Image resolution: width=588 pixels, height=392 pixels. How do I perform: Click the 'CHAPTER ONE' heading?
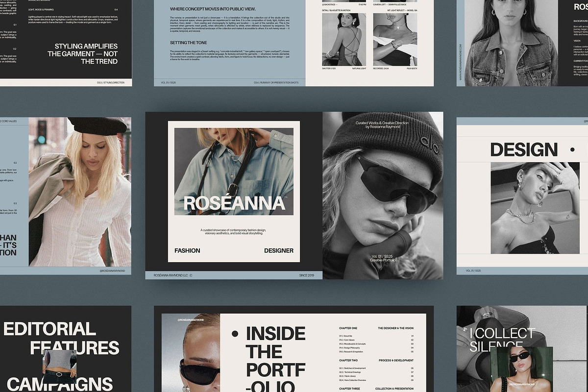tap(348, 328)
